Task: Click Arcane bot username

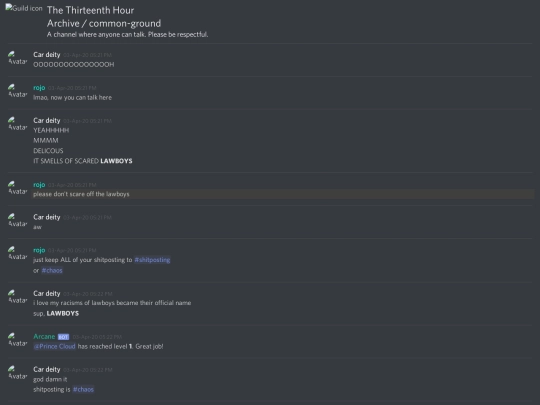Action: (44, 336)
